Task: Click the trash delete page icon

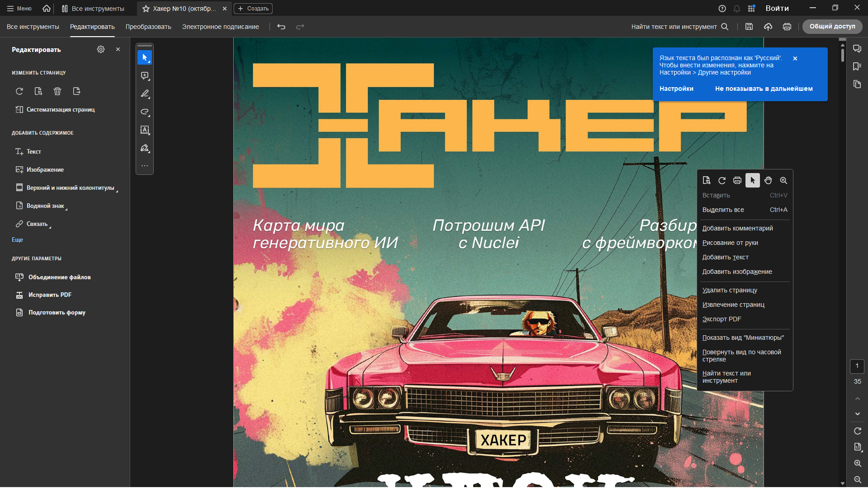Action: pyautogui.click(x=57, y=91)
